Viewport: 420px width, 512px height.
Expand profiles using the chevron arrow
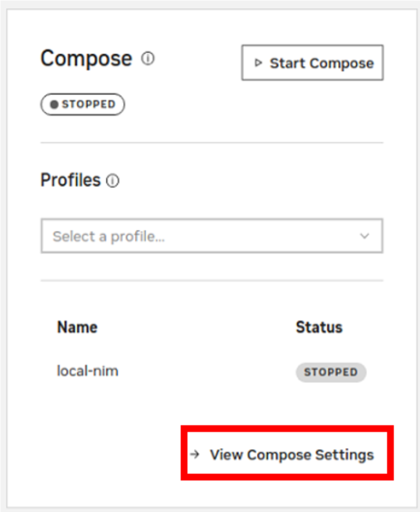coord(364,236)
